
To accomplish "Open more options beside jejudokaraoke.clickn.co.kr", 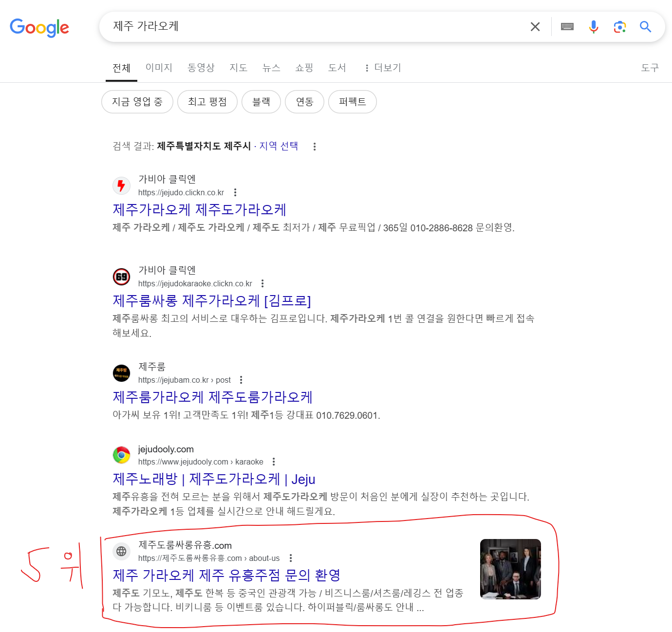I will 262,283.
